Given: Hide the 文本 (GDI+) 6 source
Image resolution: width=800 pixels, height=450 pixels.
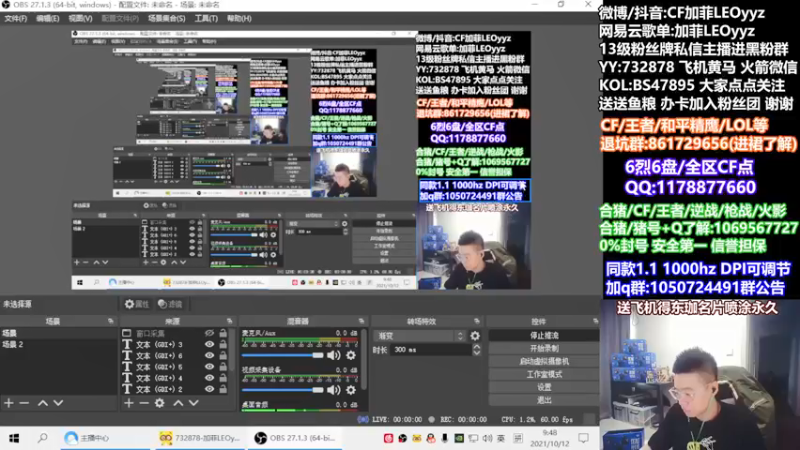Looking at the screenshot, I should [209, 356].
